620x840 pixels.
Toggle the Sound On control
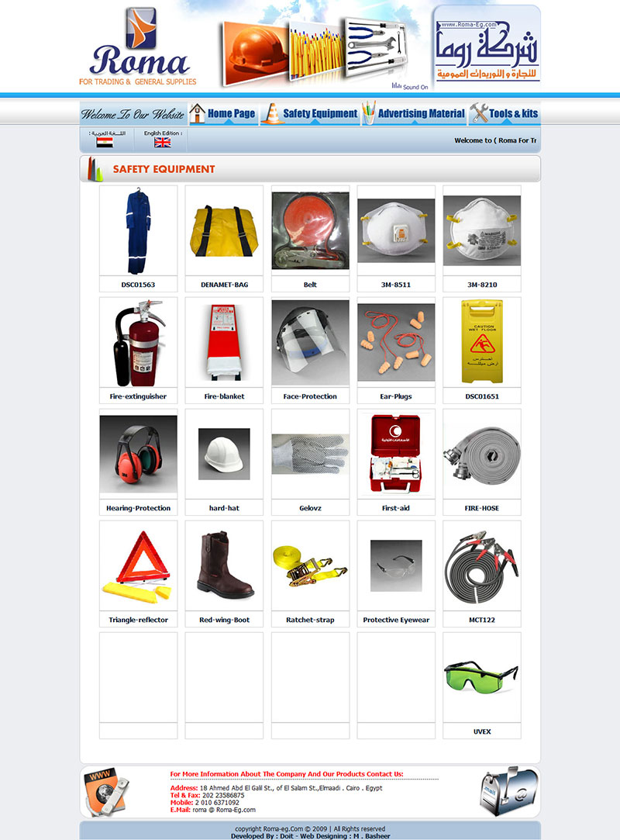tap(410, 86)
